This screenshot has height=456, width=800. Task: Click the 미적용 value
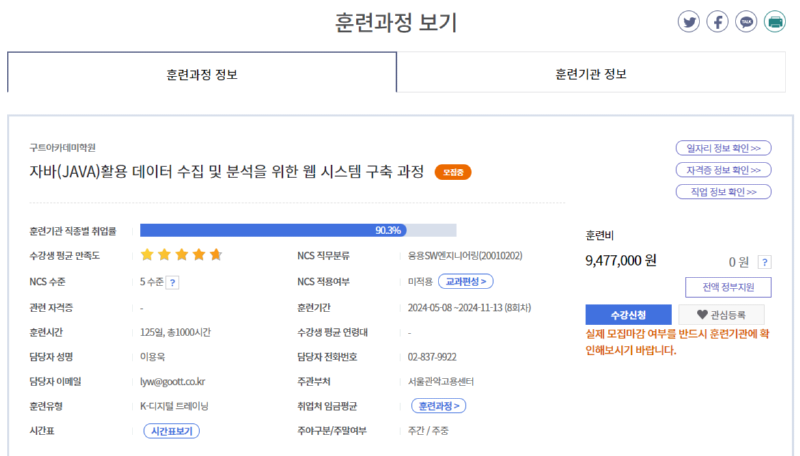[420, 282]
